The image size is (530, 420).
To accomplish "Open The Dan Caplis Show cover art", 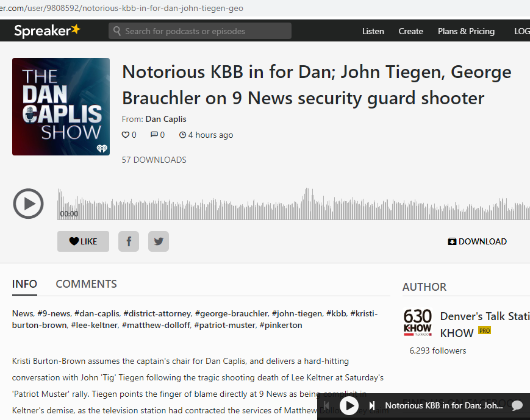I will (61, 107).
